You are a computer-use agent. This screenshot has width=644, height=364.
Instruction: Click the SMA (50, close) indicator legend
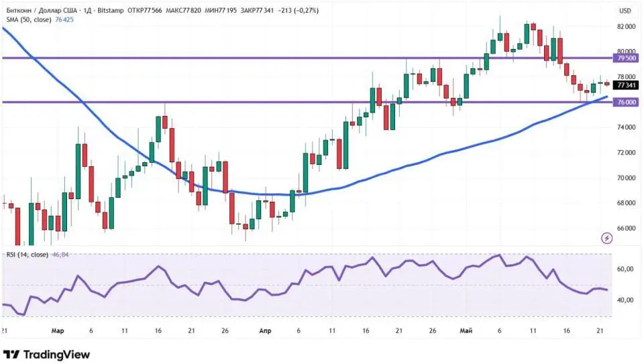(29, 19)
